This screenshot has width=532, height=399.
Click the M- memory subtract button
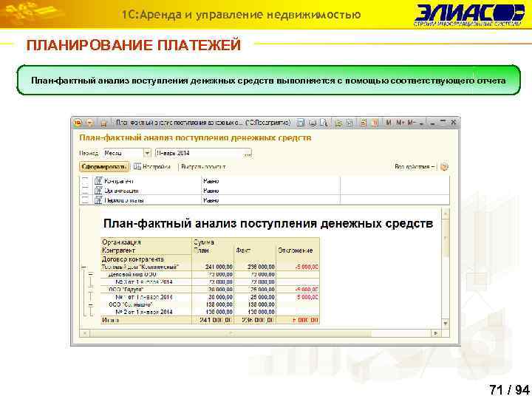[x=412, y=123]
